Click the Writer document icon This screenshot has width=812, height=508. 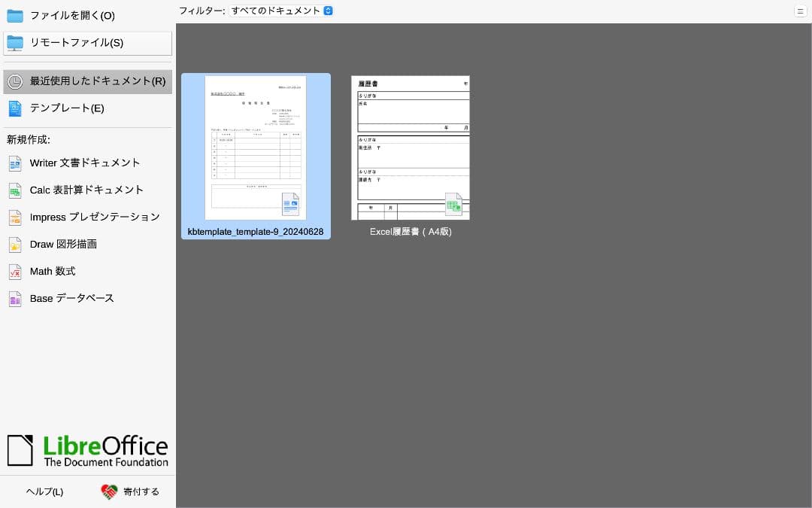(x=15, y=163)
